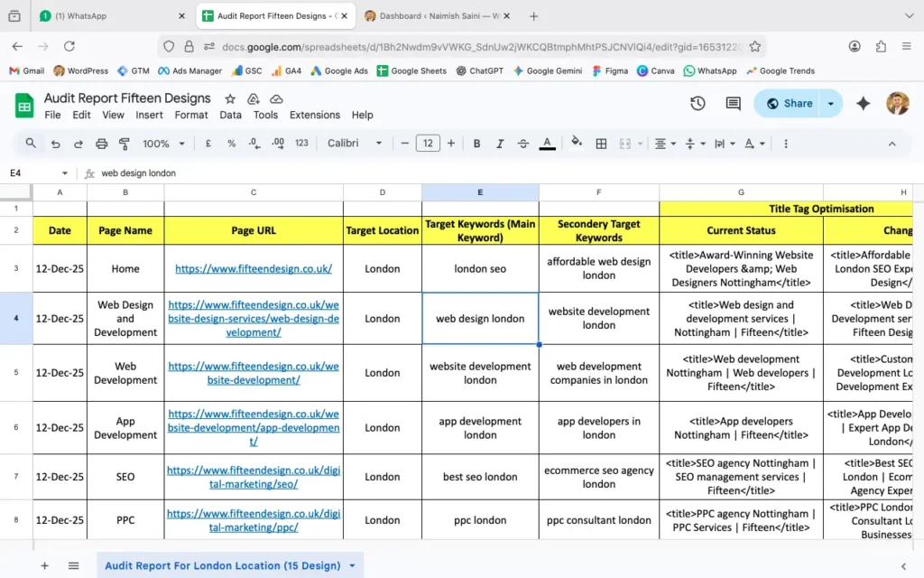
Task: Redo the last action
Action: coord(78,144)
